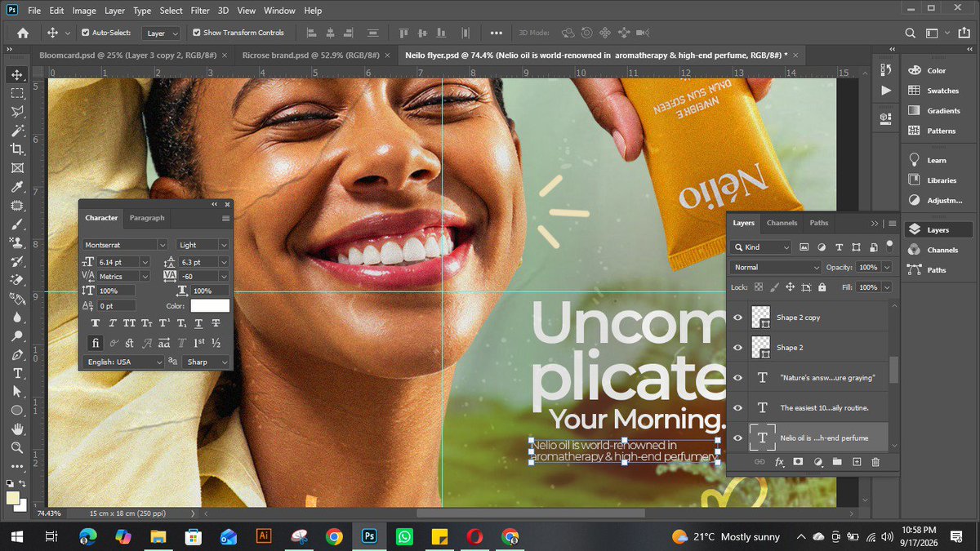Image resolution: width=980 pixels, height=551 pixels.
Task: Open the Color panel icon
Action: click(914, 71)
